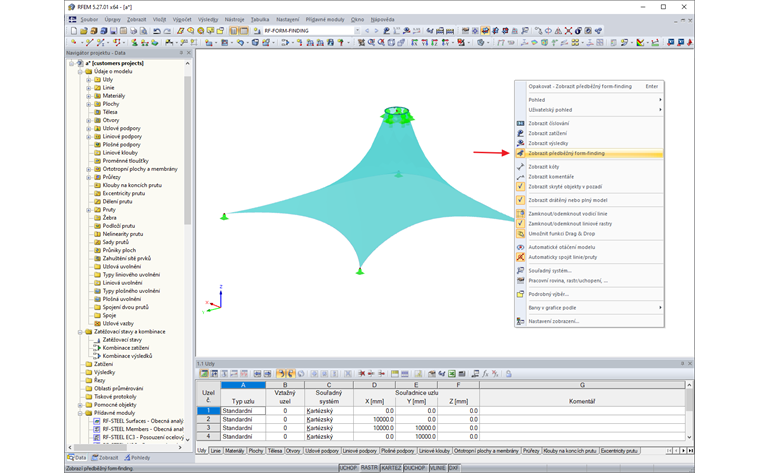Collapse Zatěžovací stavy a kombinace node
Viewport: 760px width, 473px height.
coord(80,332)
